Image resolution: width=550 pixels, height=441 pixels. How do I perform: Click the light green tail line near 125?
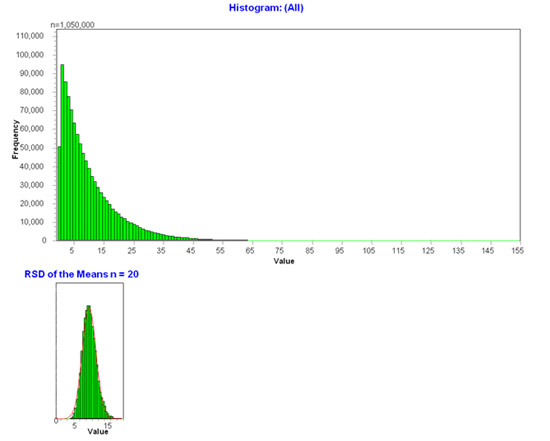click(x=428, y=241)
